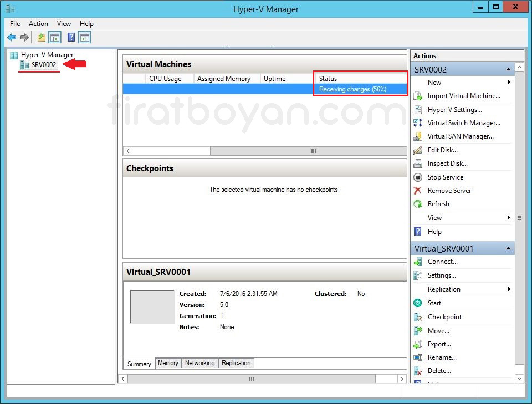Click the Stop Service icon

point(418,177)
